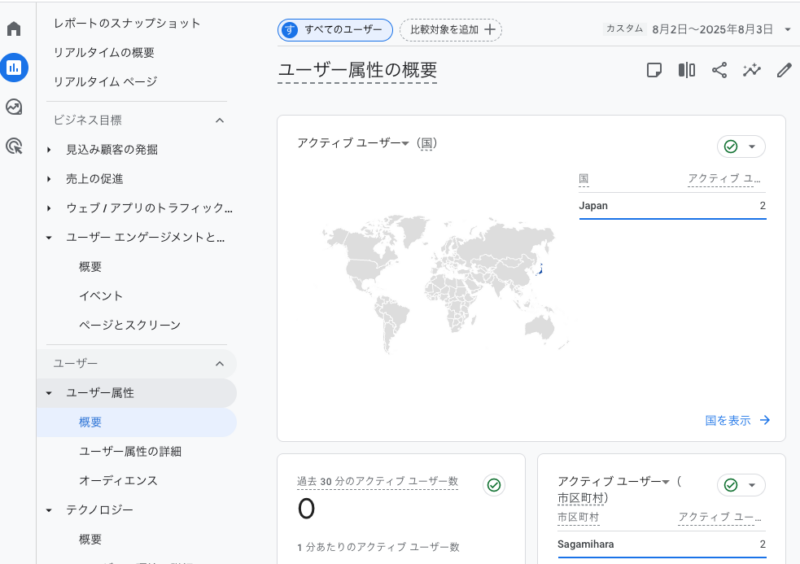The image size is (800, 564).
Task: Click the Japan row in country table
Action: (672, 206)
